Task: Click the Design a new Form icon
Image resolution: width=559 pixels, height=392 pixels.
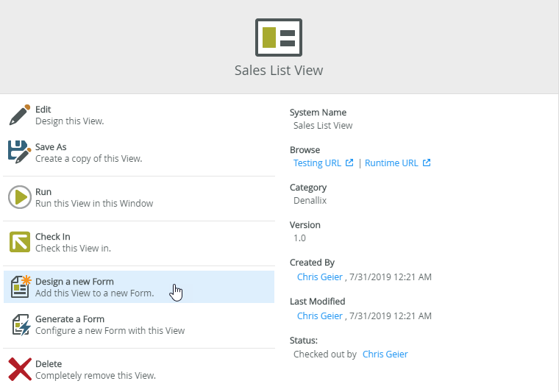Action: point(19,287)
